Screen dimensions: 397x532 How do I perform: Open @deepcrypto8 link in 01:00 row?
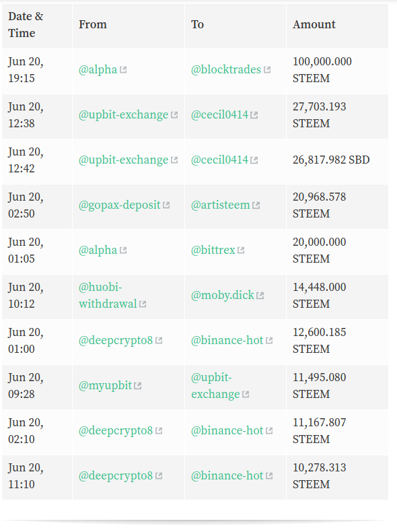coord(116,341)
